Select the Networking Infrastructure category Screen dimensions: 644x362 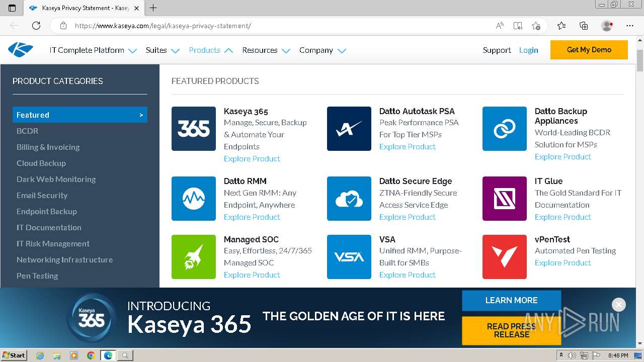pos(64,259)
